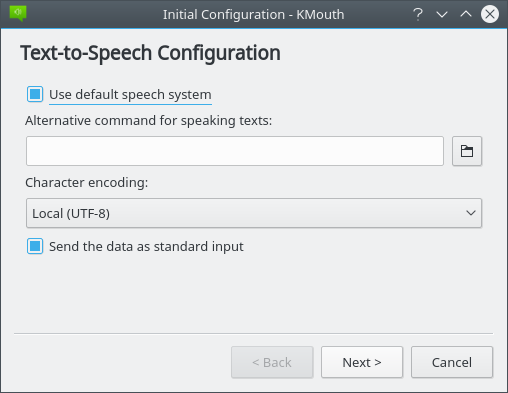
Task: Go to the Next wizard page
Action: (362, 362)
